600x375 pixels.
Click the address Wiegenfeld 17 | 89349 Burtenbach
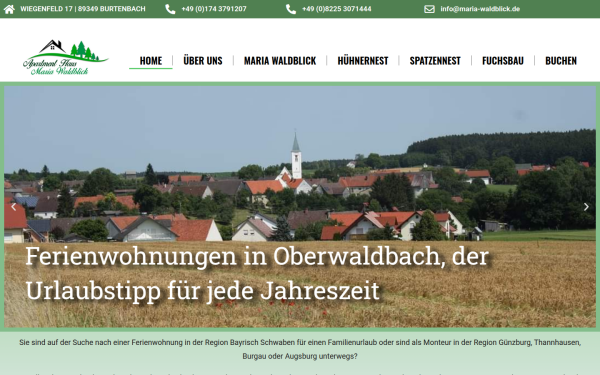click(83, 9)
